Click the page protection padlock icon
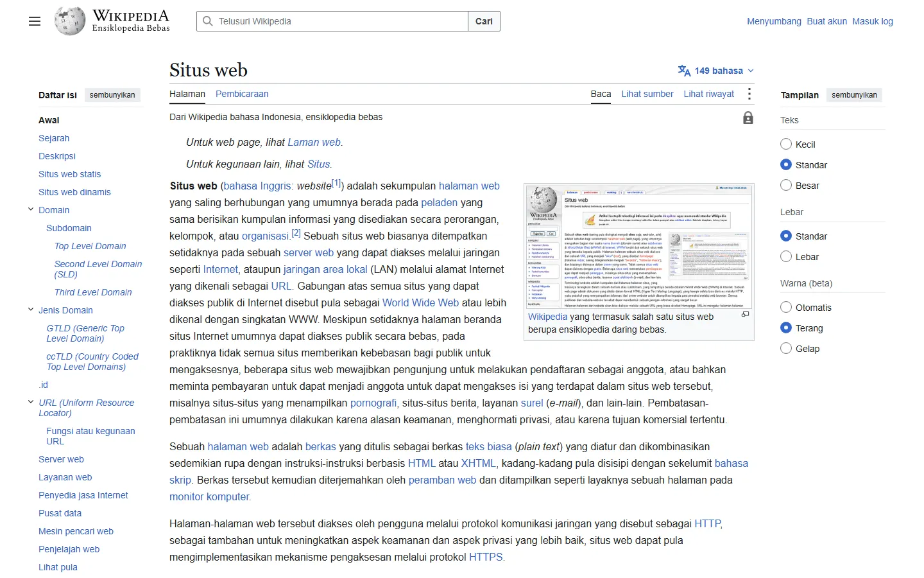 [748, 118]
